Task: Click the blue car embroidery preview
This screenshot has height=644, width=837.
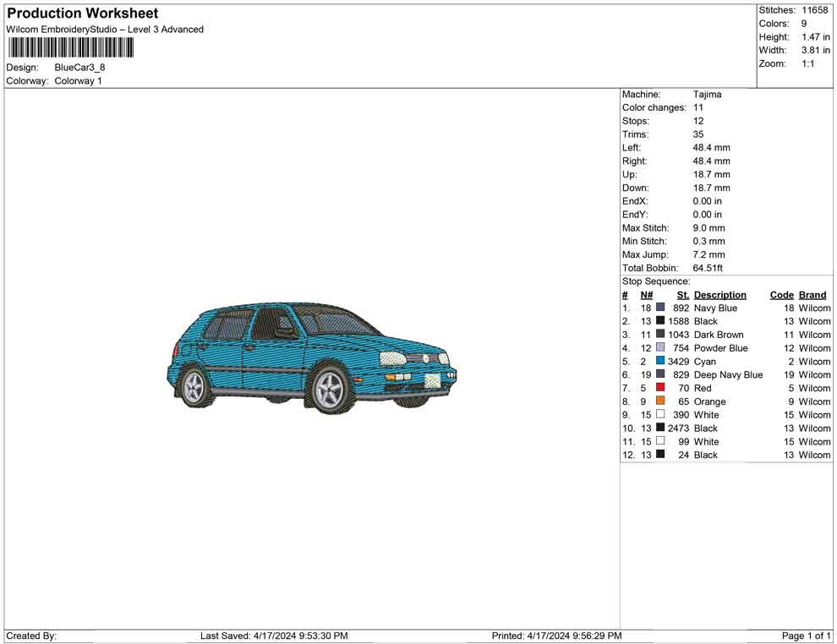Action: point(312,358)
